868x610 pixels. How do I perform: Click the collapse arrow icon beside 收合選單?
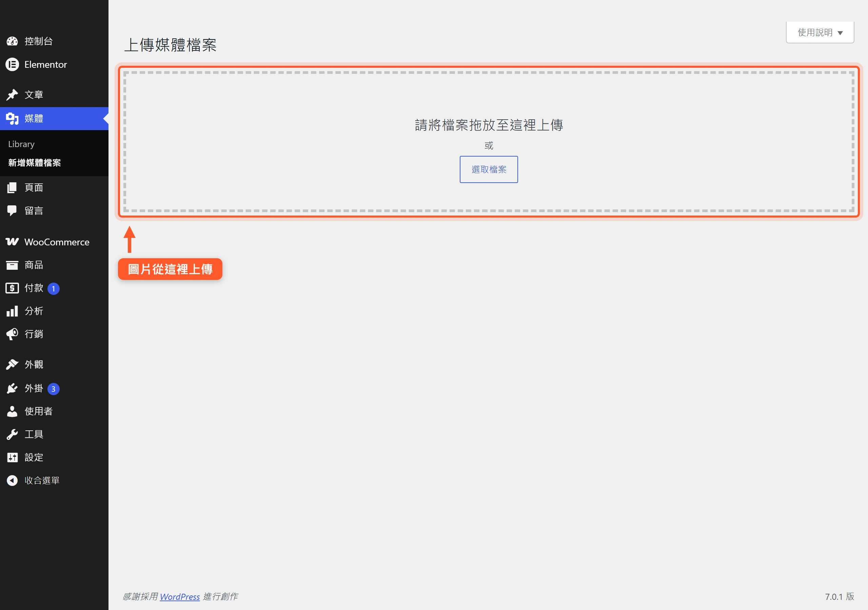tap(12, 481)
